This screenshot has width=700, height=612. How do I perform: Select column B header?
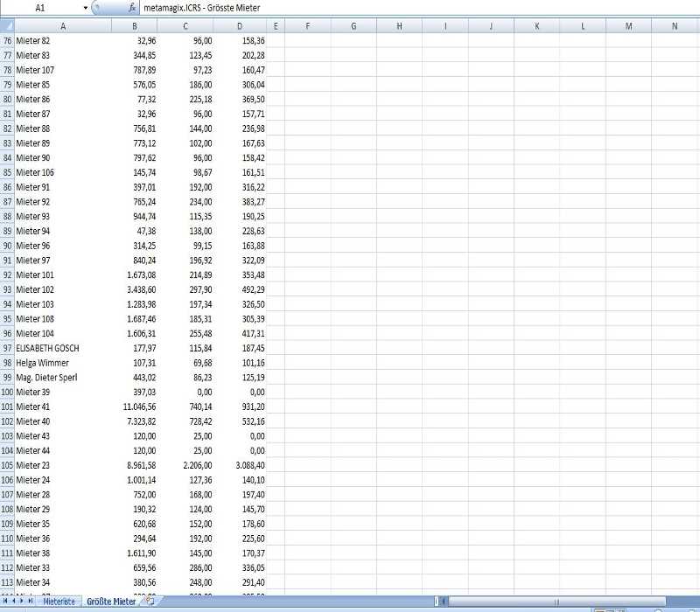135,26
